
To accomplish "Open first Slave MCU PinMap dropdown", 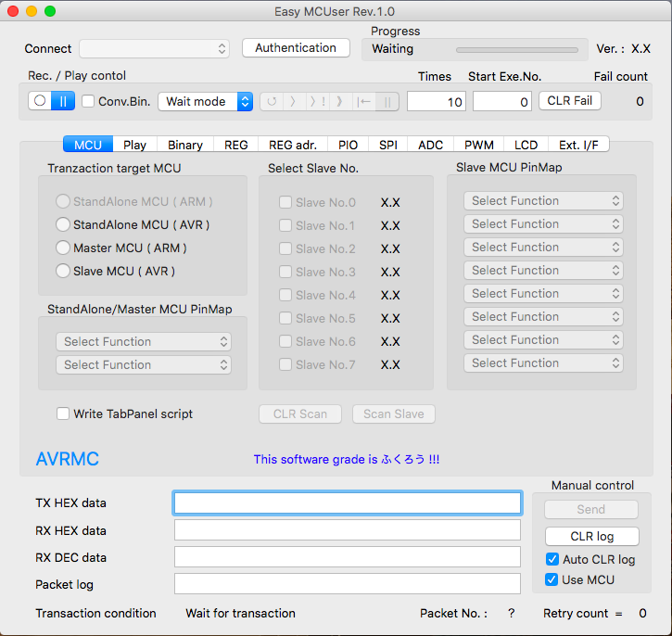I will (x=543, y=200).
